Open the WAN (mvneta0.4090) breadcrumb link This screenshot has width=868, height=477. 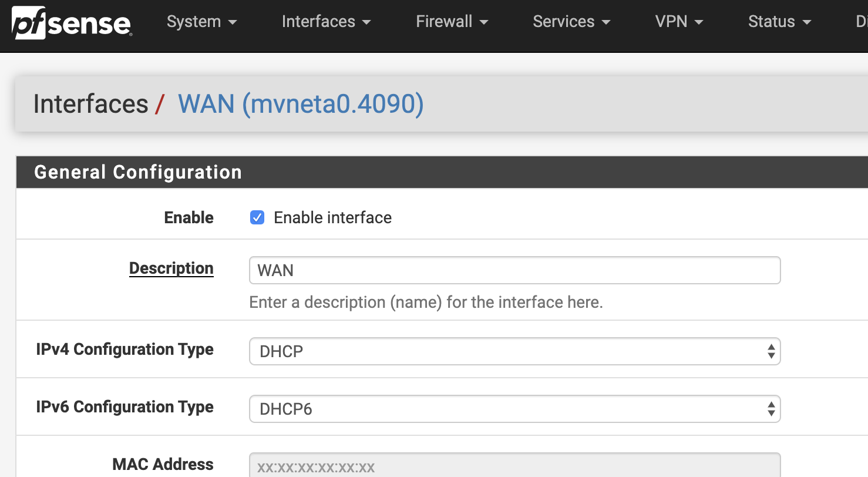pos(300,104)
